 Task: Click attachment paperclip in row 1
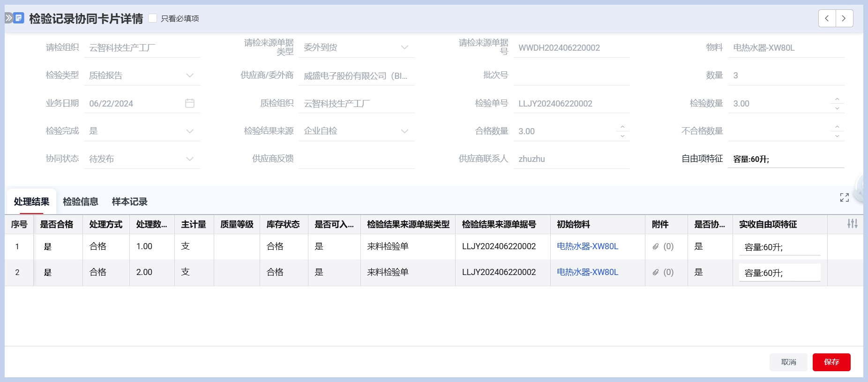[x=656, y=246]
